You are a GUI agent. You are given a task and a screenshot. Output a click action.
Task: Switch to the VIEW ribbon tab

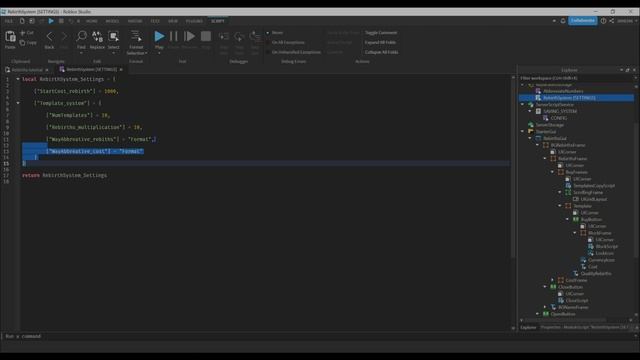[173, 21]
